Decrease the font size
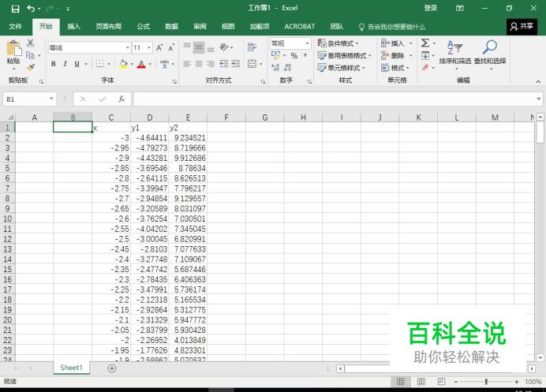 (x=171, y=47)
